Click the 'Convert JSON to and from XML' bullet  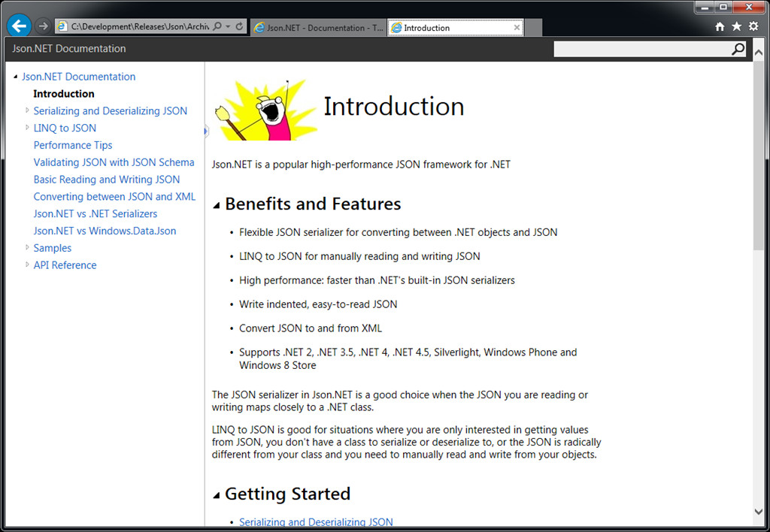pyautogui.click(x=311, y=328)
